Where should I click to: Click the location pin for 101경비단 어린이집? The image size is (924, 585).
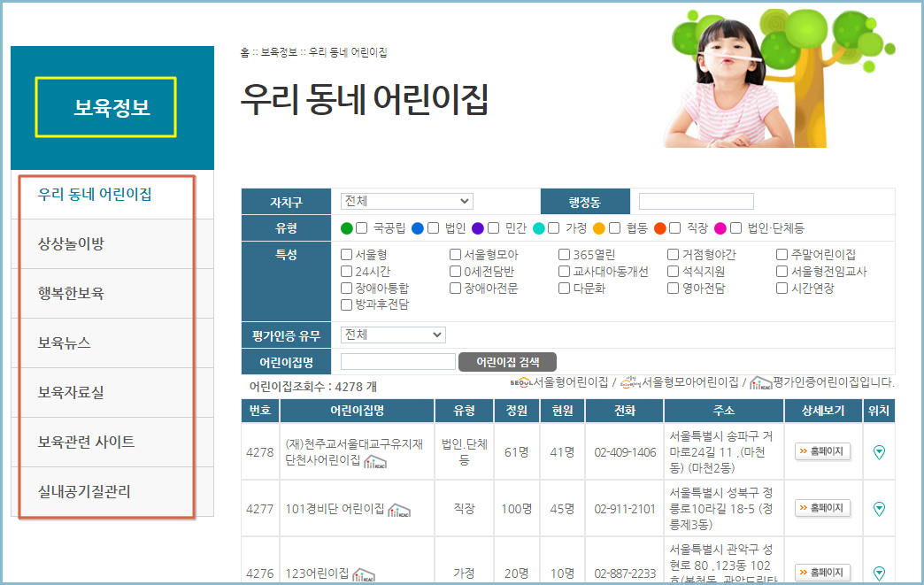[x=879, y=509]
